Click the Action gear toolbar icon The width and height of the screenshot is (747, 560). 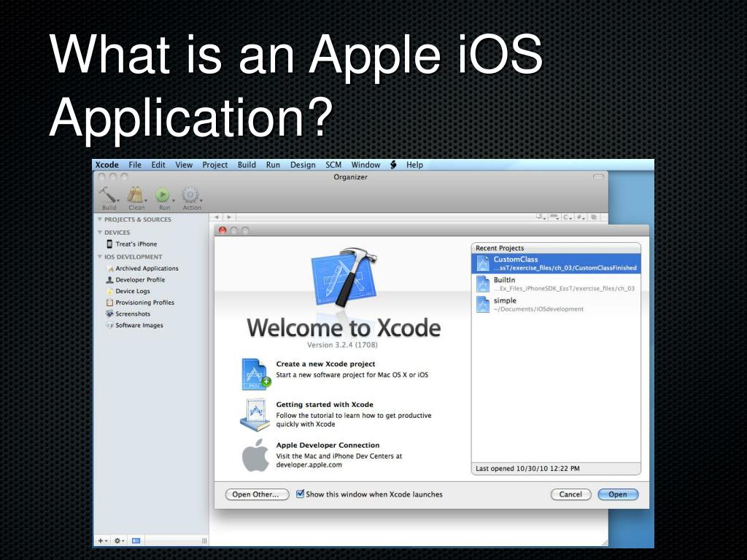tap(190, 194)
